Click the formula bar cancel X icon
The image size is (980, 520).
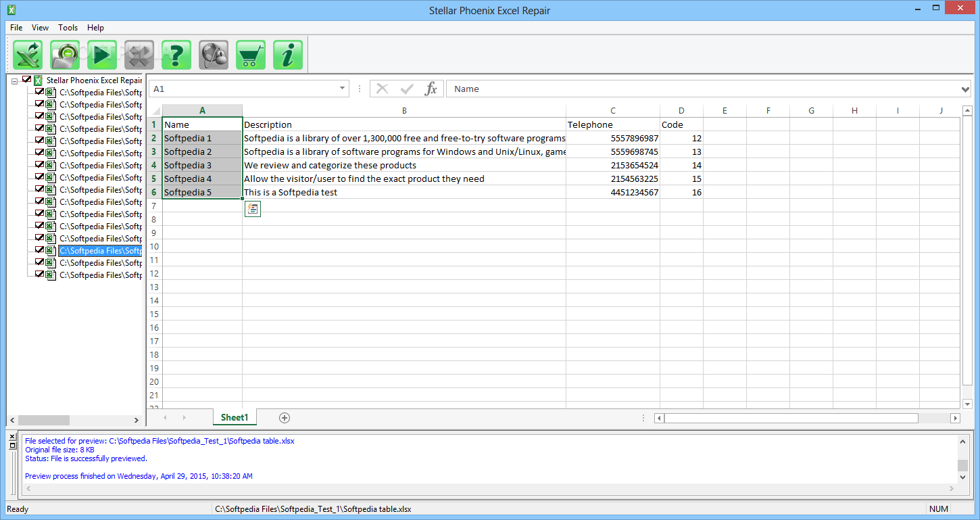tap(382, 89)
